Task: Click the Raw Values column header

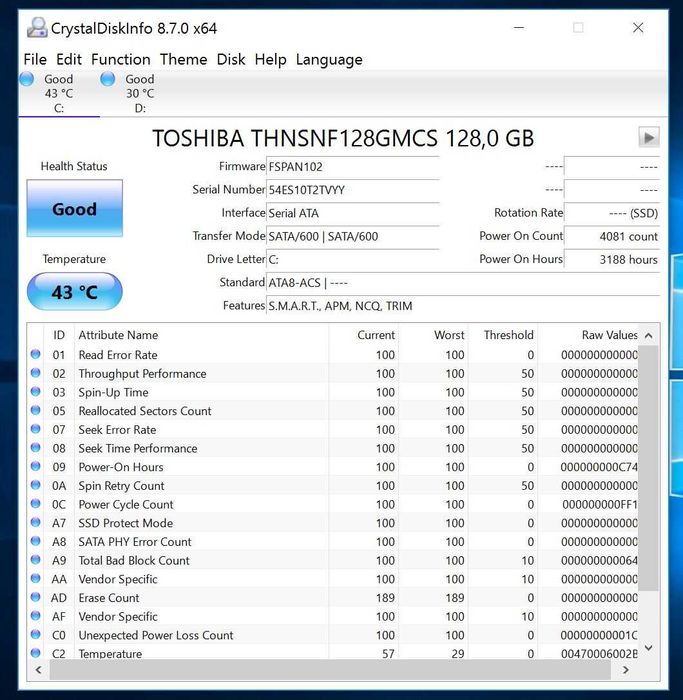Action: click(588, 335)
